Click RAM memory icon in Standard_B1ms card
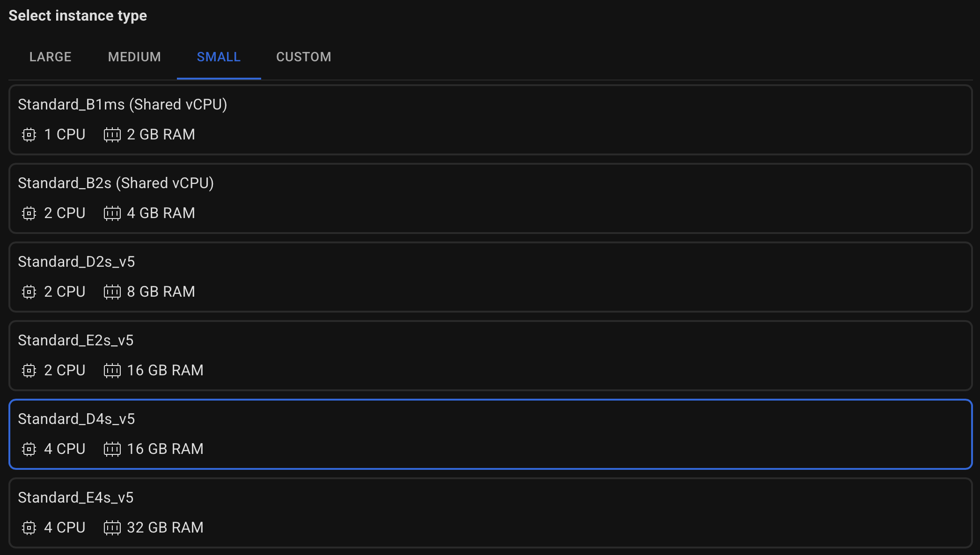 click(x=112, y=135)
